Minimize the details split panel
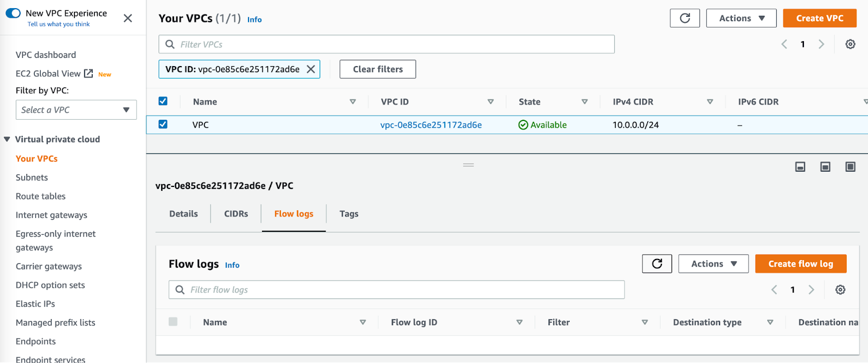Screen dimensions: 868x363 pyautogui.click(x=800, y=167)
